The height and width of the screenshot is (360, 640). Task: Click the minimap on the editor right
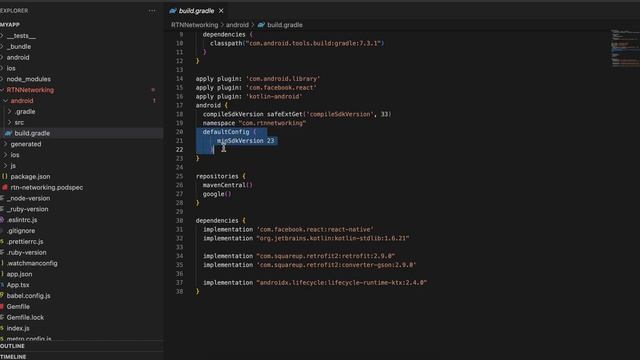coord(625,48)
